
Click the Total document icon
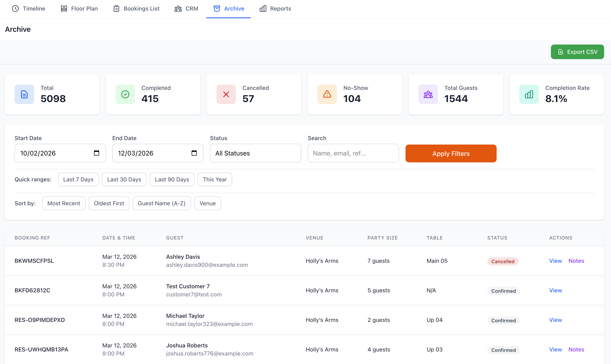[x=24, y=94]
